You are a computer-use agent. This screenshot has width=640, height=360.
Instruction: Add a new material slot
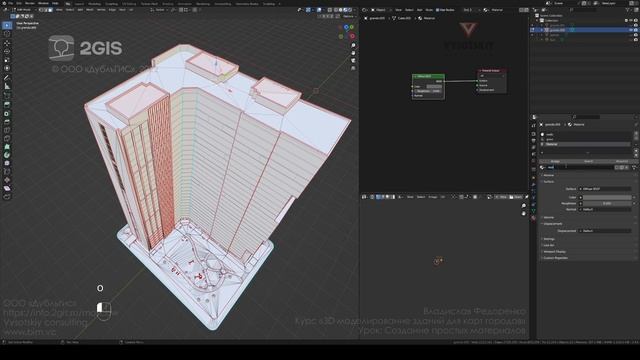(636, 134)
